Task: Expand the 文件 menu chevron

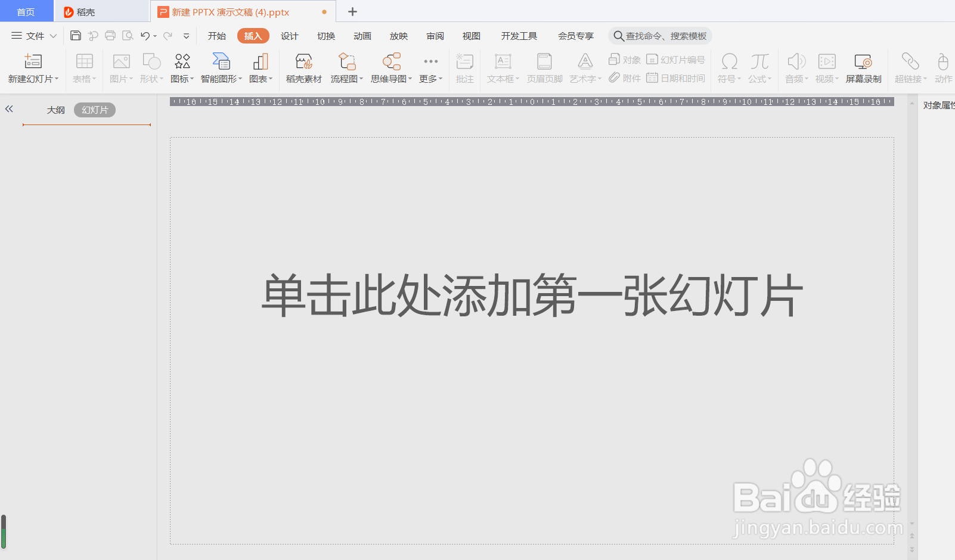Action: pyautogui.click(x=53, y=36)
